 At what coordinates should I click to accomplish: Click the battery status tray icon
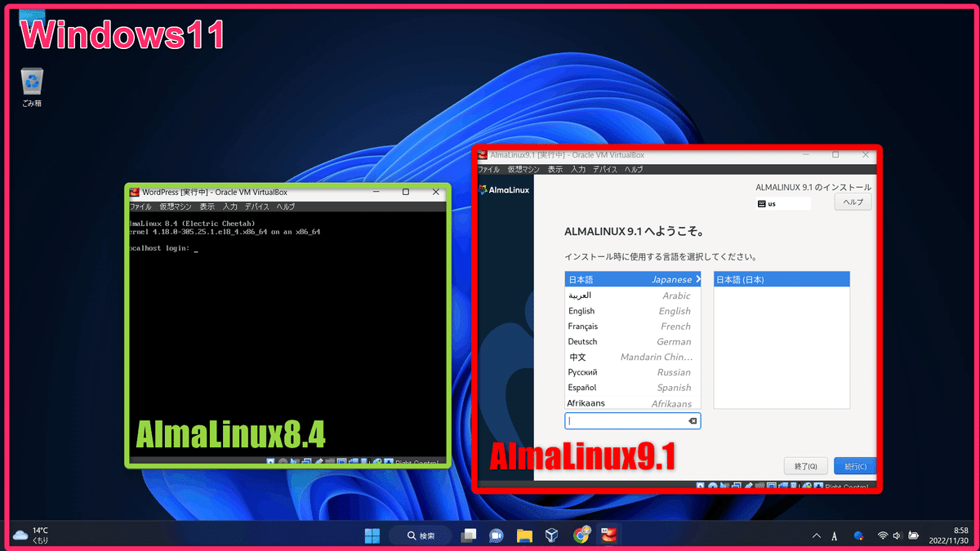tap(913, 536)
